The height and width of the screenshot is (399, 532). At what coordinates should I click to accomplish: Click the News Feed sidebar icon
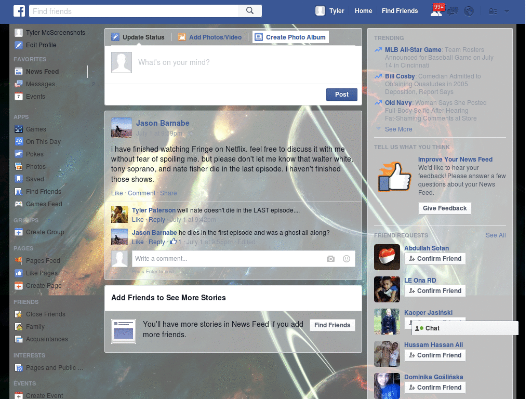click(19, 71)
